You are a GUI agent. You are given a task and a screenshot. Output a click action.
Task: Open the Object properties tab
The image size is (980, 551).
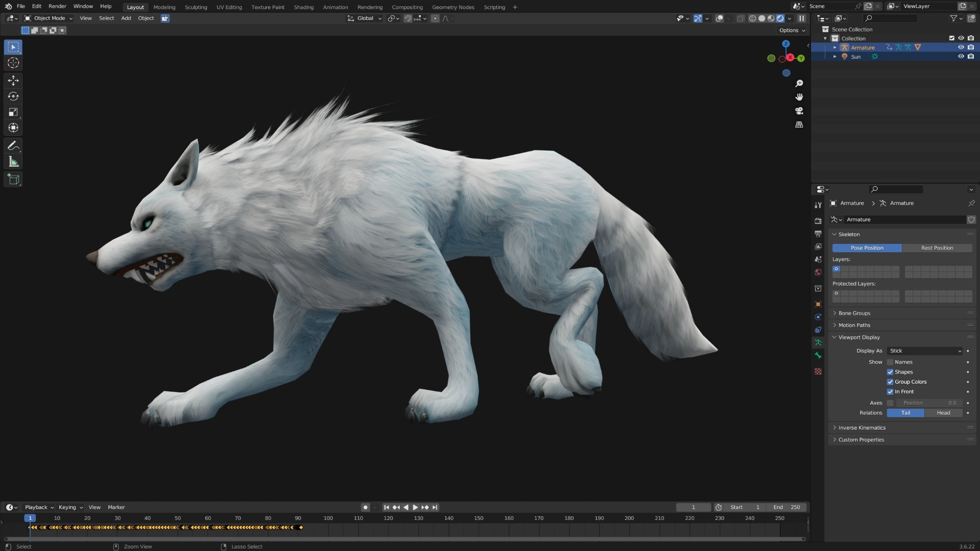(818, 304)
